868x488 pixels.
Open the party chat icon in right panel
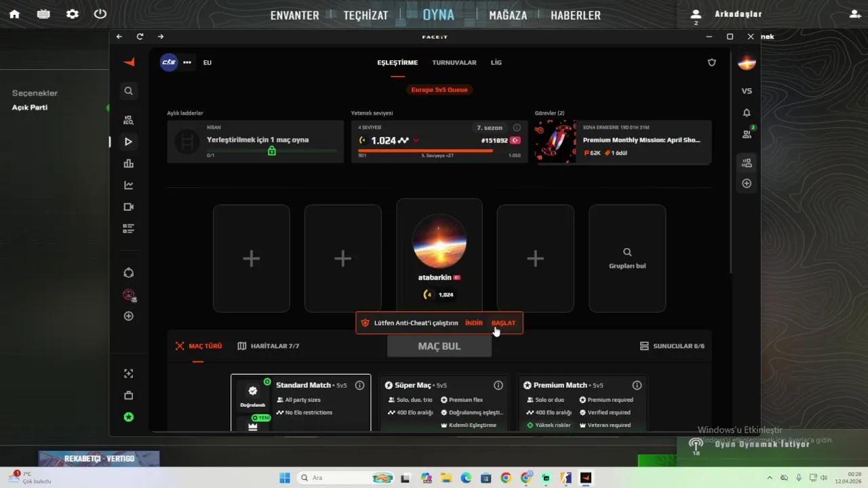[747, 163]
